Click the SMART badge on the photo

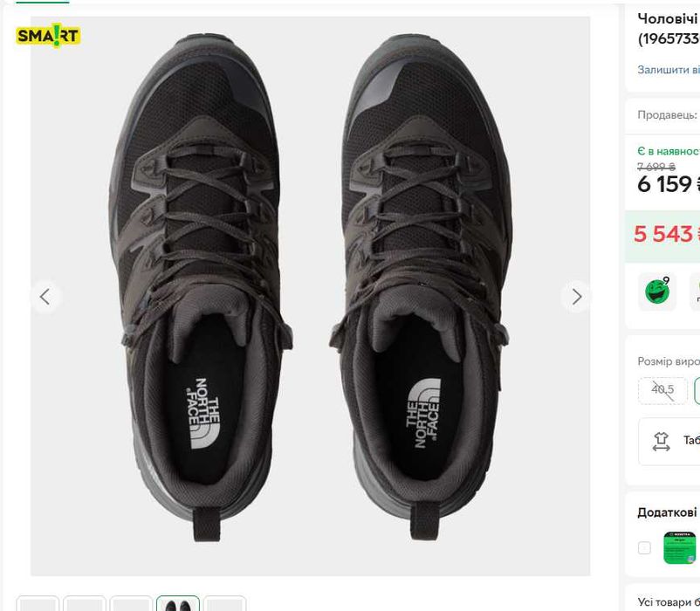coord(47,36)
